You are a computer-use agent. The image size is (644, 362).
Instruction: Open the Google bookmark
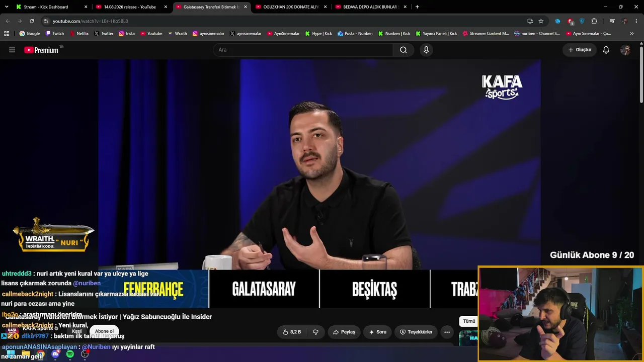[30, 34]
